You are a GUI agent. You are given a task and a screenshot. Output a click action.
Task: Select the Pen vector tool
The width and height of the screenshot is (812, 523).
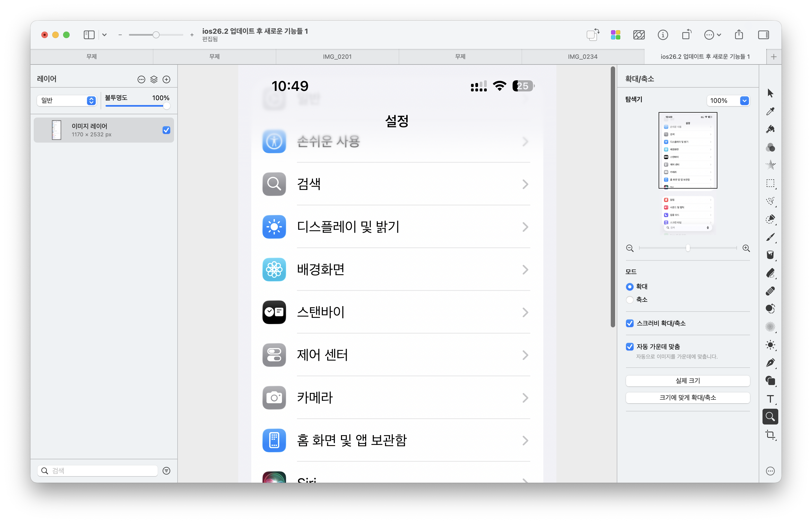(x=770, y=363)
